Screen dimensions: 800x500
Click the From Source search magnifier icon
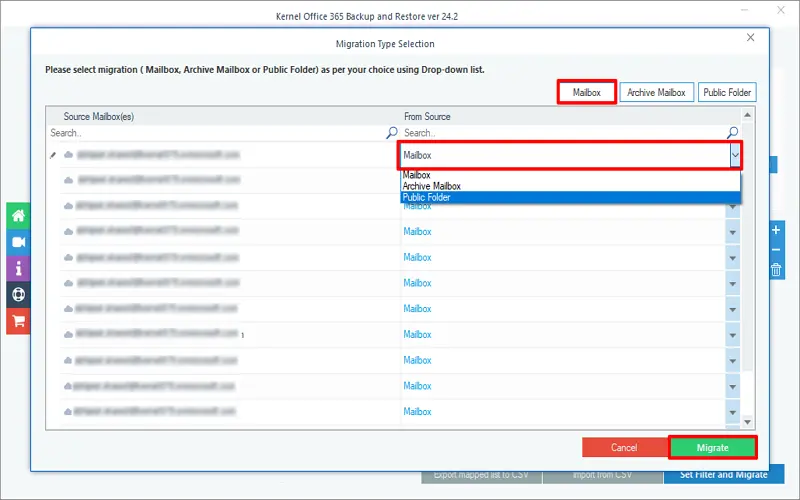732,133
